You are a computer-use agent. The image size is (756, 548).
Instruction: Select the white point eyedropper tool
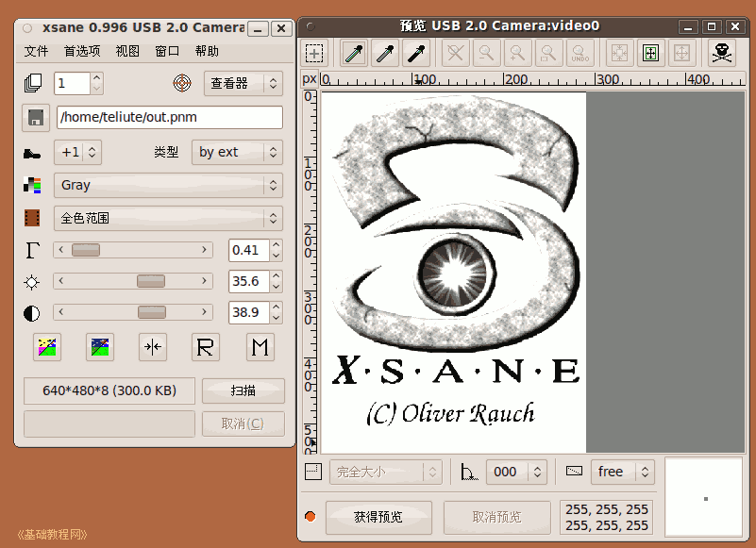point(355,53)
